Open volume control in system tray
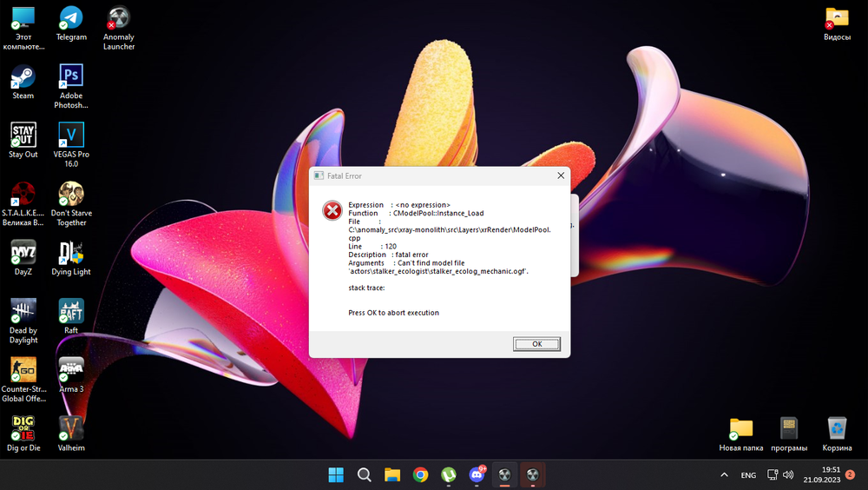868x490 pixels. pos(788,475)
